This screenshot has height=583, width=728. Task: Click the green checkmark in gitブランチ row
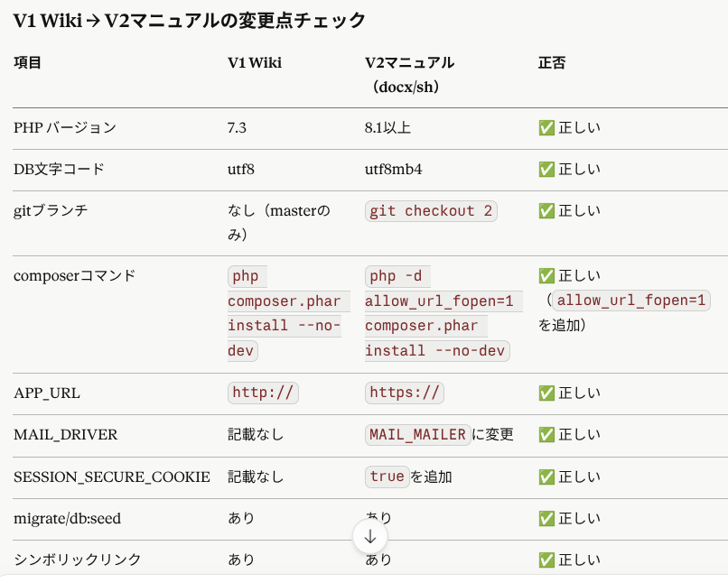(x=546, y=211)
